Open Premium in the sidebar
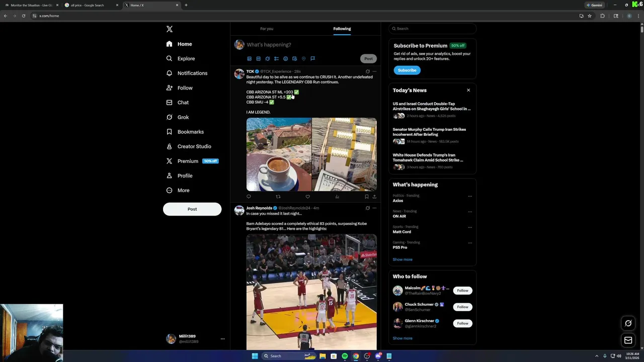Image resolution: width=644 pixels, height=362 pixels. click(192, 161)
